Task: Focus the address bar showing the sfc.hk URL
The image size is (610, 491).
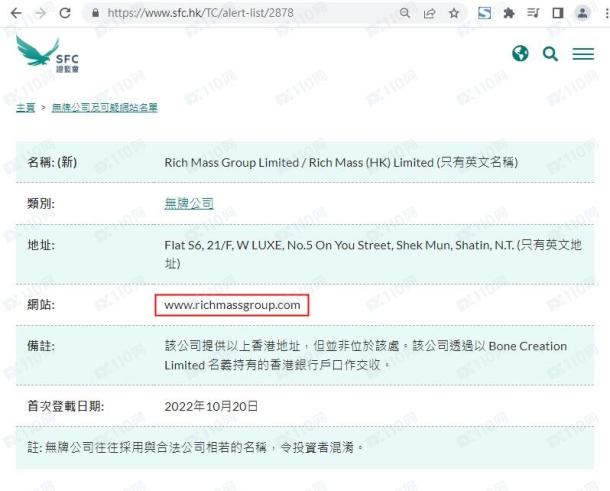Action: (x=200, y=13)
